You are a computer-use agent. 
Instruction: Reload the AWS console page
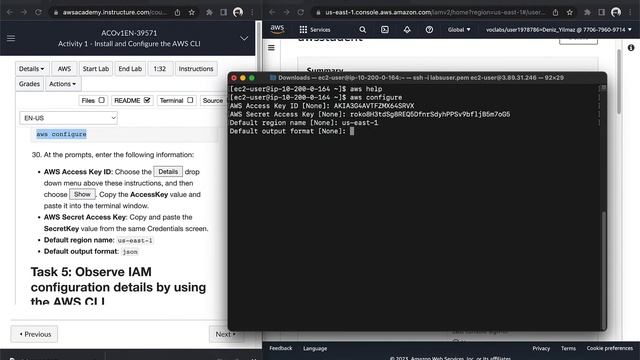[x=301, y=12]
